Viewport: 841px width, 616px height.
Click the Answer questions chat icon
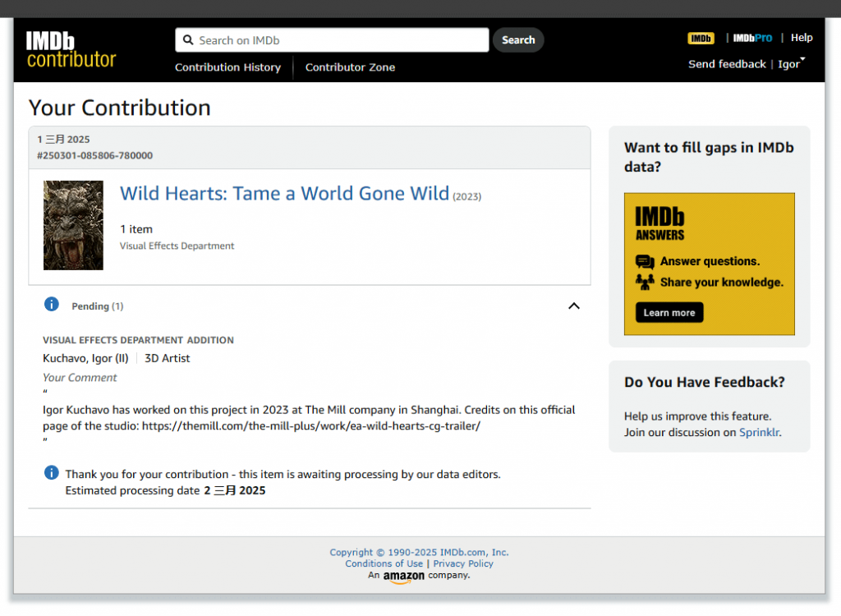tap(645, 261)
